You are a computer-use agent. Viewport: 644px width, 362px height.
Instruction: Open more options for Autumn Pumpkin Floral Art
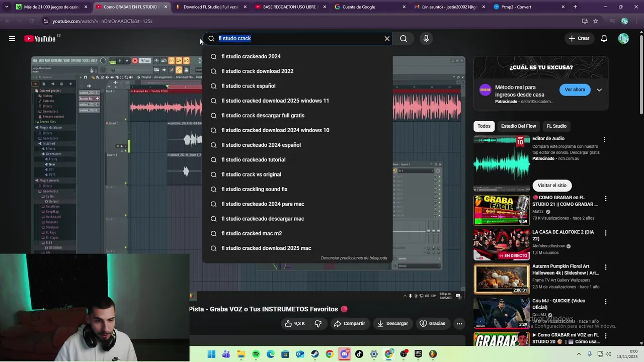(605, 267)
